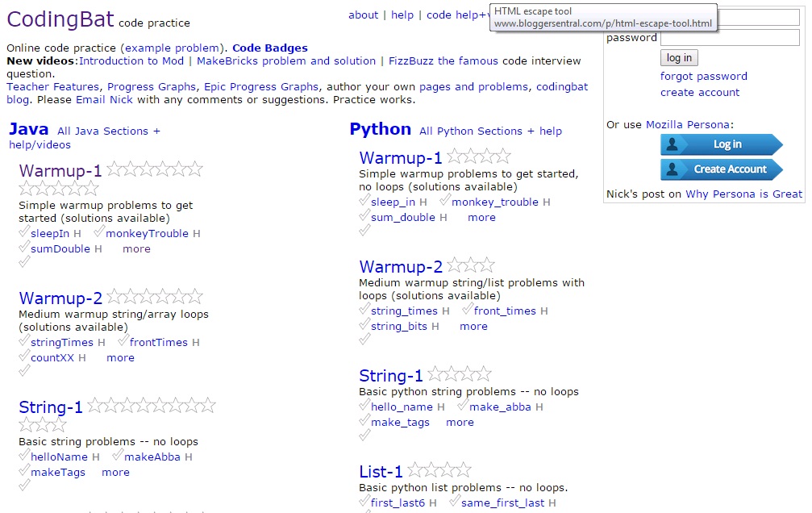
Task: Click more under Python Warmup-2
Action: click(x=473, y=327)
